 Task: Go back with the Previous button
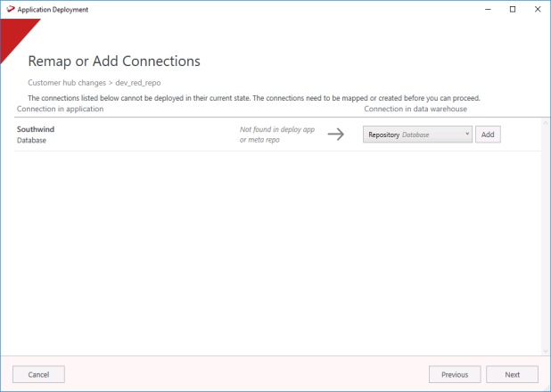click(x=455, y=374)
